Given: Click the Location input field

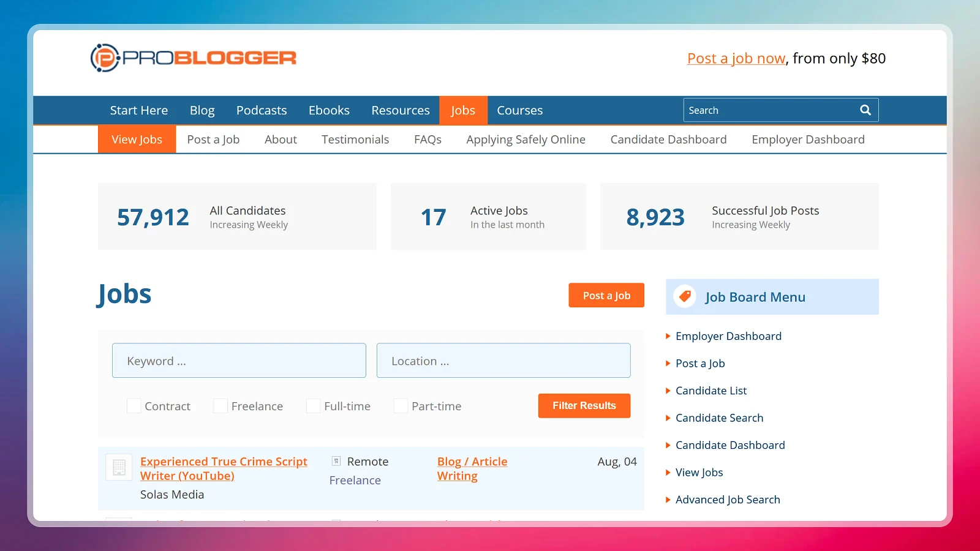Looking at the screenshot, I should coord(503,361).
